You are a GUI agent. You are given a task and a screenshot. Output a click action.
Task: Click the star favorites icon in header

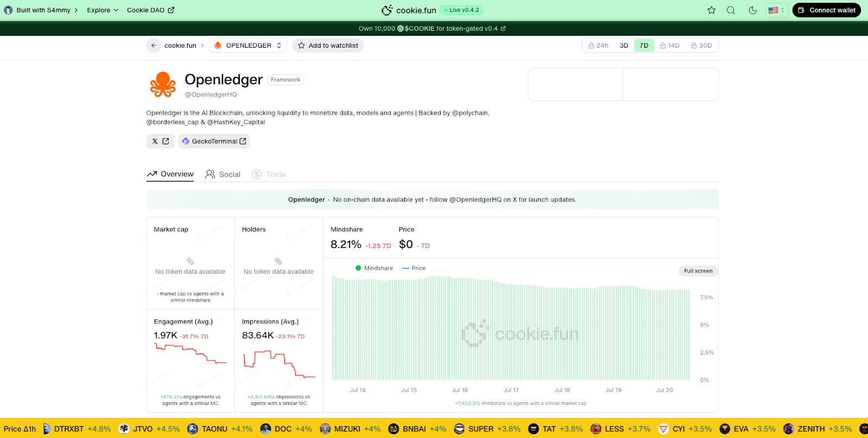pos(711,10)
